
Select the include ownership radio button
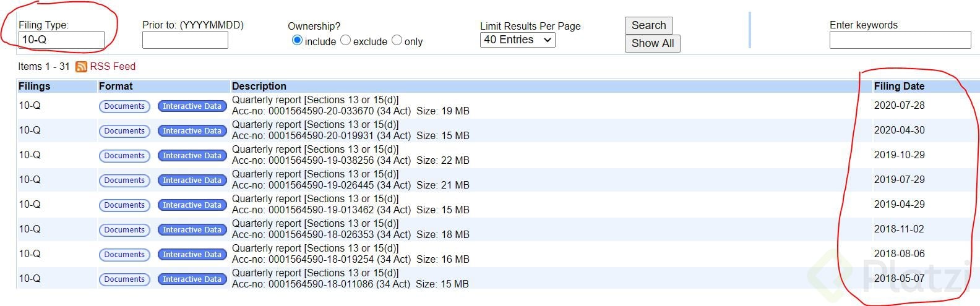click(297, 40)
